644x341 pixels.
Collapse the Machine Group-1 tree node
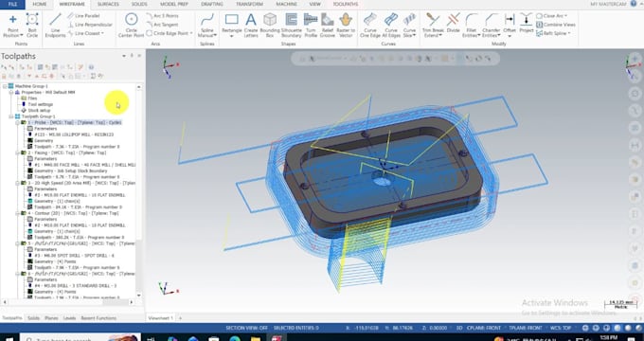click(x=5, y=86)
